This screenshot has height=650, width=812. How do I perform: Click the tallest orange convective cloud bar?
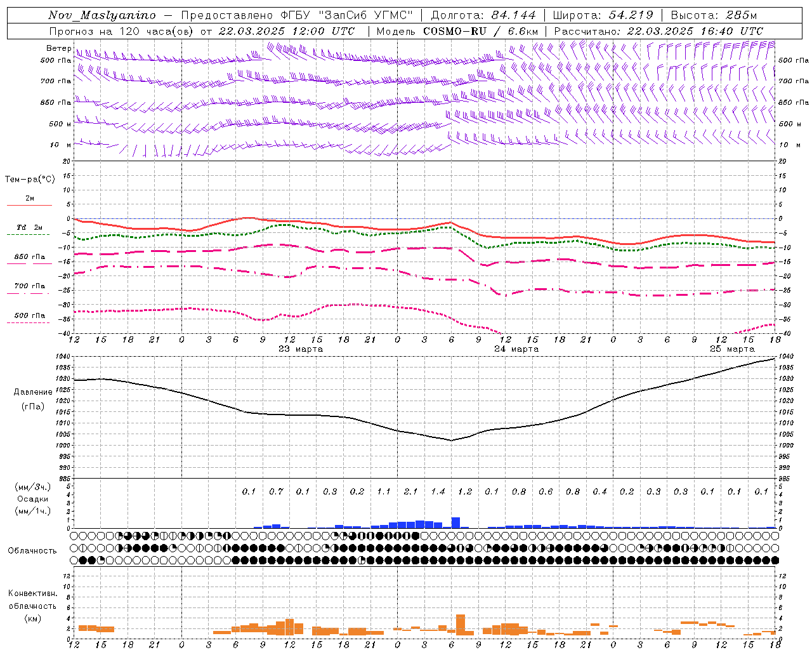(x=461, y=625)
